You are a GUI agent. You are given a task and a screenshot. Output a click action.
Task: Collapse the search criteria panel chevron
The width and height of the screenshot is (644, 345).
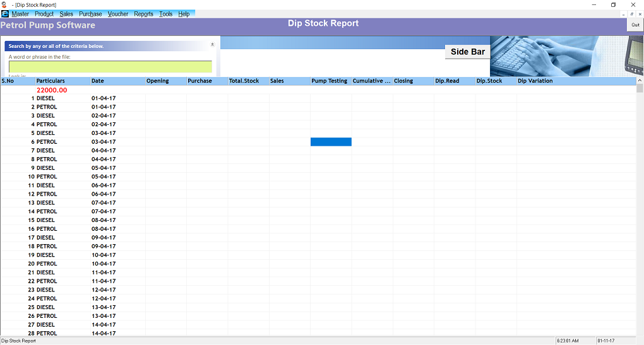(212, 45)
